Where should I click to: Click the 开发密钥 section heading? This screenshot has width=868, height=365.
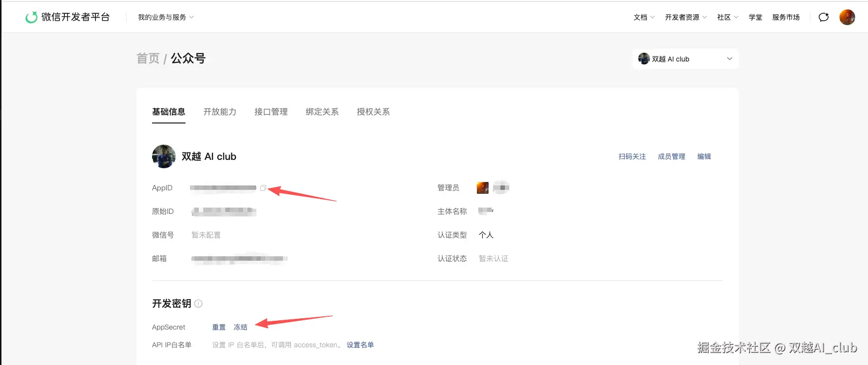tap(172, 304)
